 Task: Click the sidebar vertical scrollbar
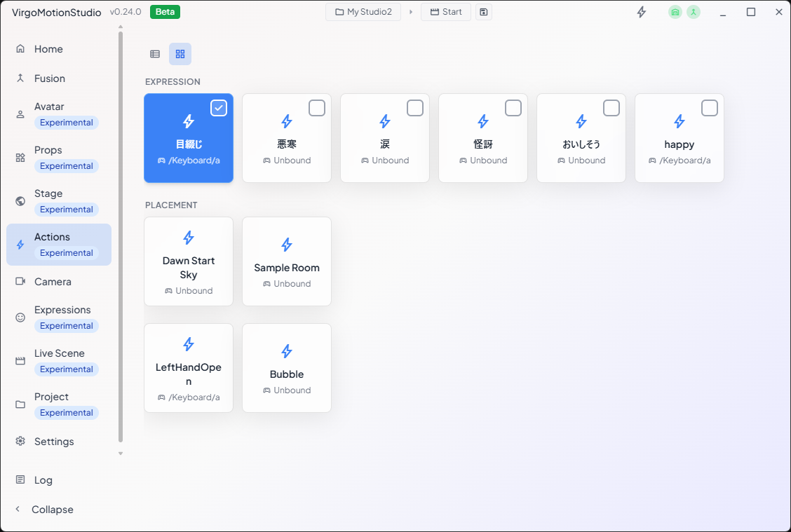(121, 237)
